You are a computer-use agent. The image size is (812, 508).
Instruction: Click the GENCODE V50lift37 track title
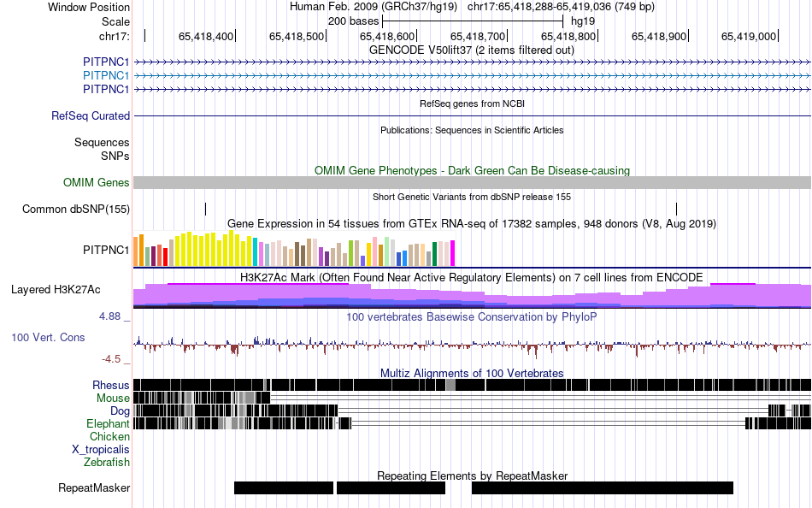[472, 50]
